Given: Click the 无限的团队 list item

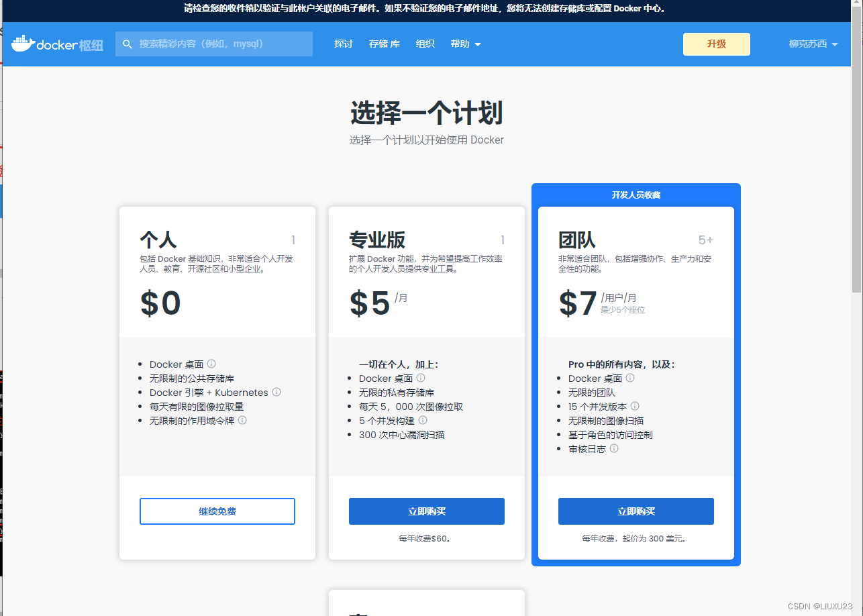Looking at the screenshot, I should (592, 393).
